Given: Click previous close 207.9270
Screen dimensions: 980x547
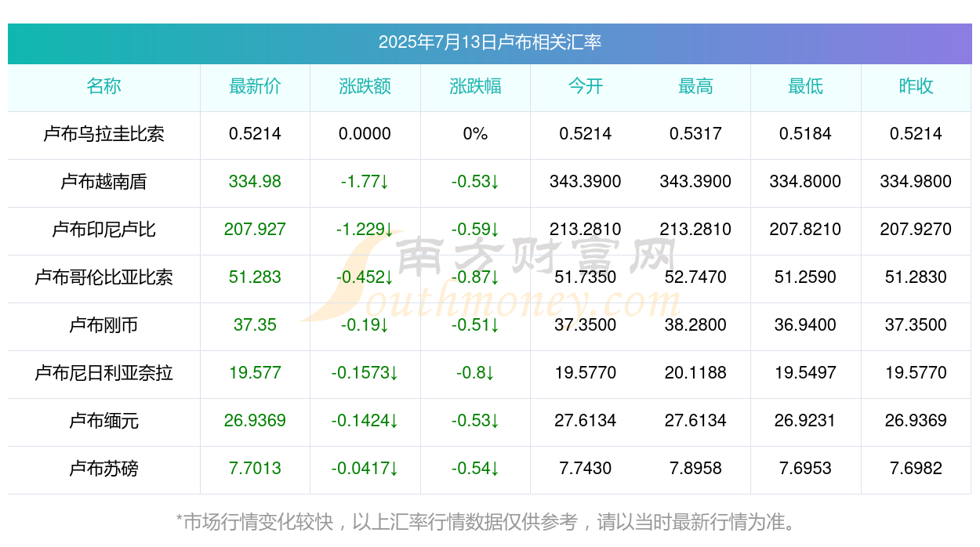Looking at the screenshot, I should tap(916, 230).
